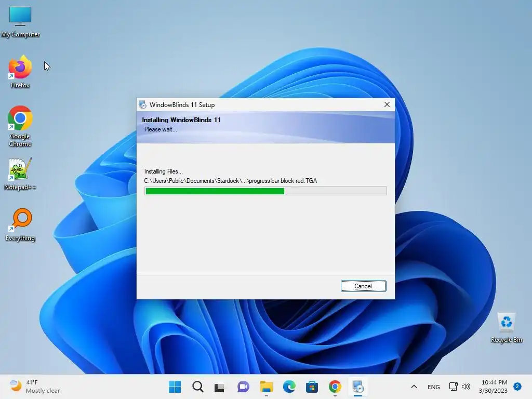Open the ENG language switcher
The width and height of the screenshot is (532, 399).
pos(434,387)
